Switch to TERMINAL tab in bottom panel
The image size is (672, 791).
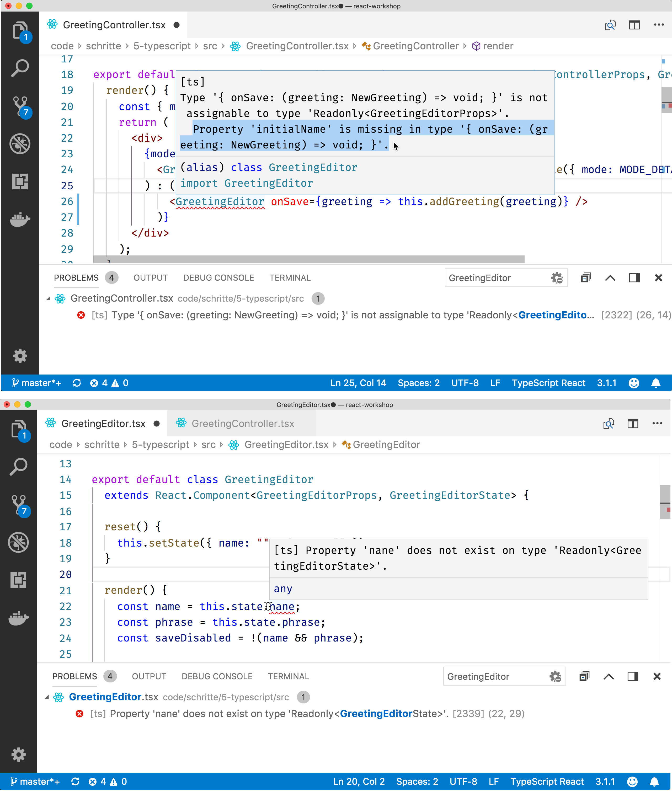288,676
